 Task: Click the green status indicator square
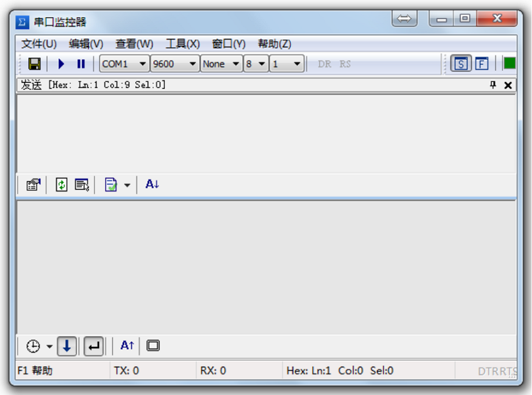point(509,64)
